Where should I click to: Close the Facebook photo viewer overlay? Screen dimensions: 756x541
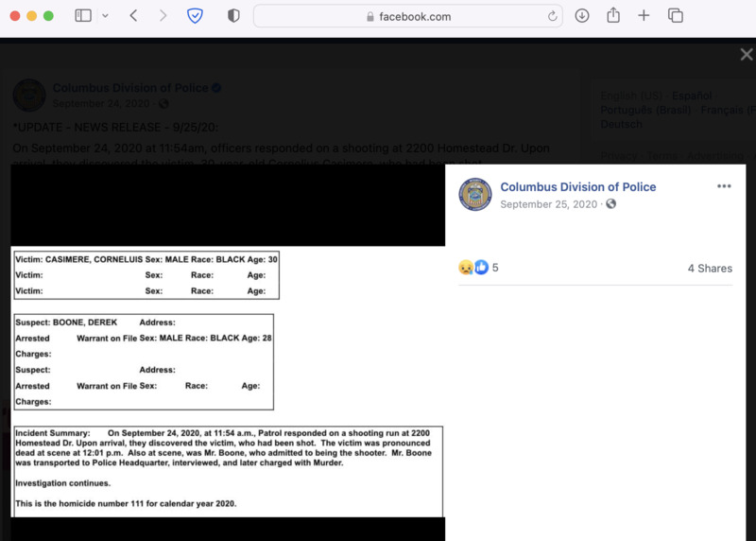click(x=746, y=55)
